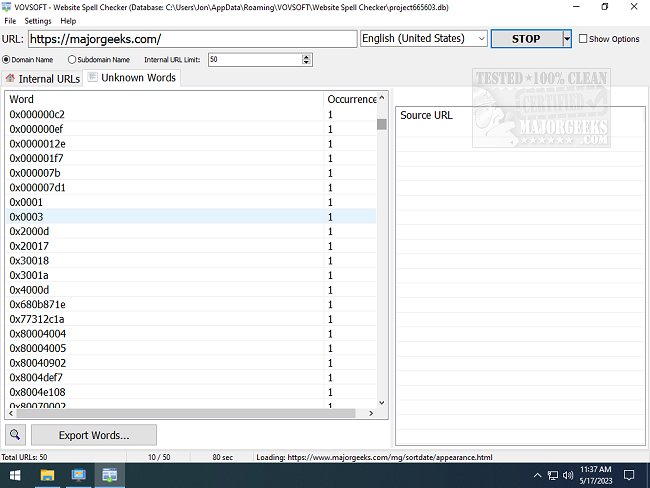Open the Settings menu

click(38, 21)
